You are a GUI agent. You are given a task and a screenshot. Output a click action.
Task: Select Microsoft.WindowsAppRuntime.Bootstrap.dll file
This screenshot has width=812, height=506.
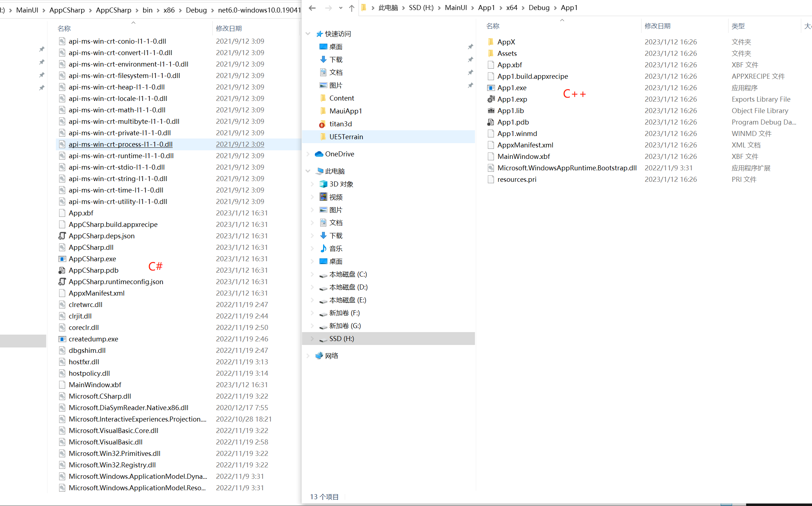click(567, 168)
